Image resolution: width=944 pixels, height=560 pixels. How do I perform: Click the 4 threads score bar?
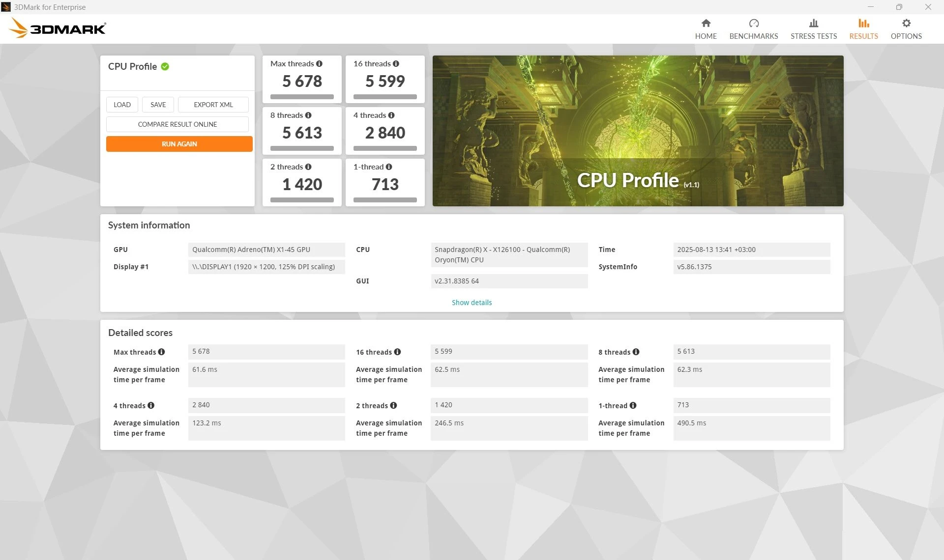point(385,148)
